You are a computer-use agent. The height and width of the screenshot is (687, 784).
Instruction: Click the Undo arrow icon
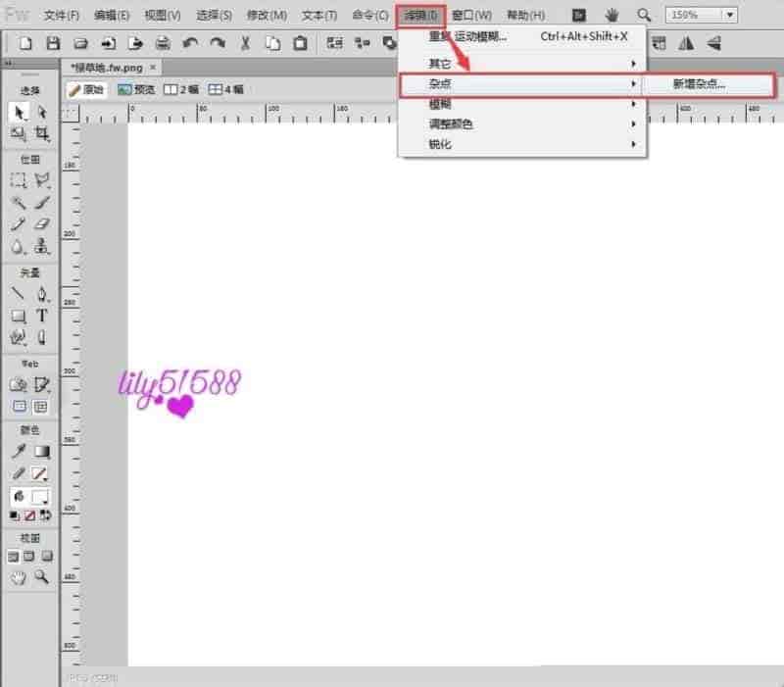coord(190,43)
